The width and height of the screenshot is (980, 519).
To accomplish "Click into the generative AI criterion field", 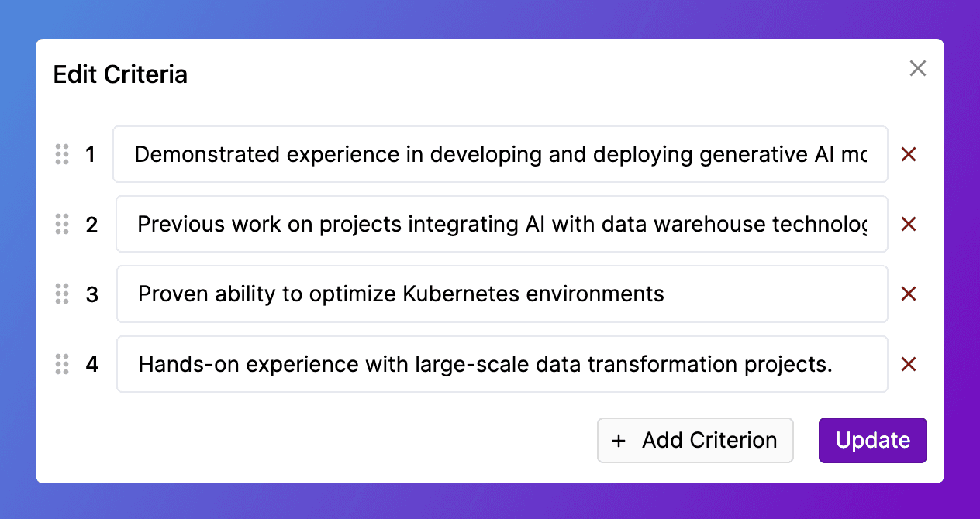I will [x=500, y=154].
